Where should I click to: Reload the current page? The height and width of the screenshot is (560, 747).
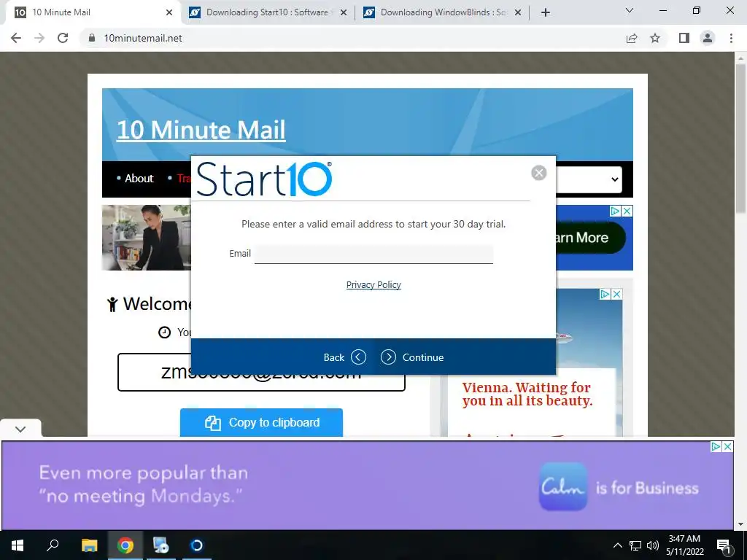tap(63, 38)
